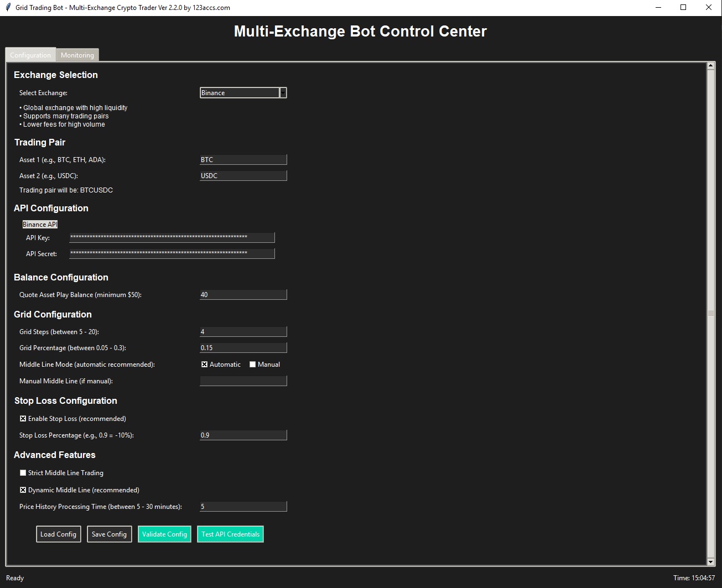
Task: Click 'Trading pair will be: BTCUSDC' text
Action: (x=66, y=190)
